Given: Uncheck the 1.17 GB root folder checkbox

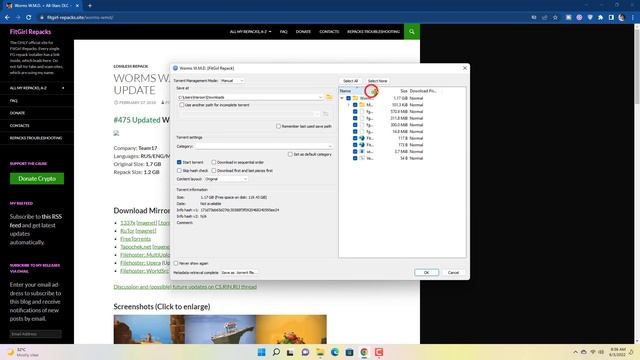Looking at the screenshot, I should (348, 98).
